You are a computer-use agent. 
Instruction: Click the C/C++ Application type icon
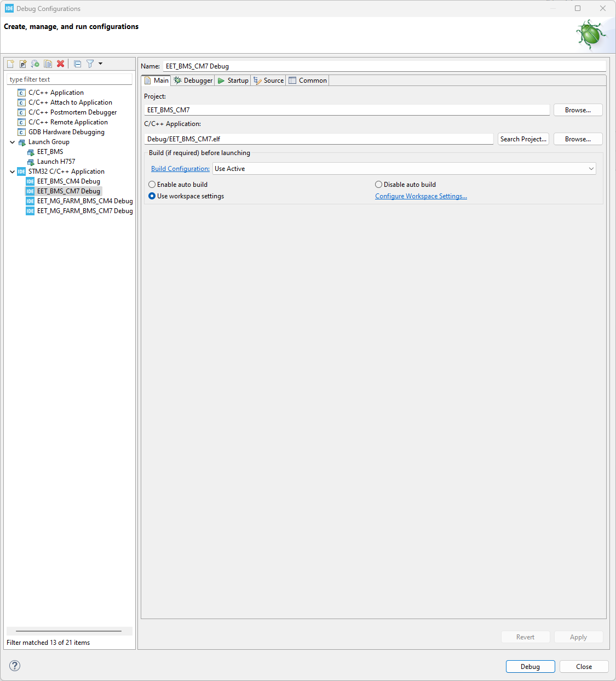pos(21,93)
